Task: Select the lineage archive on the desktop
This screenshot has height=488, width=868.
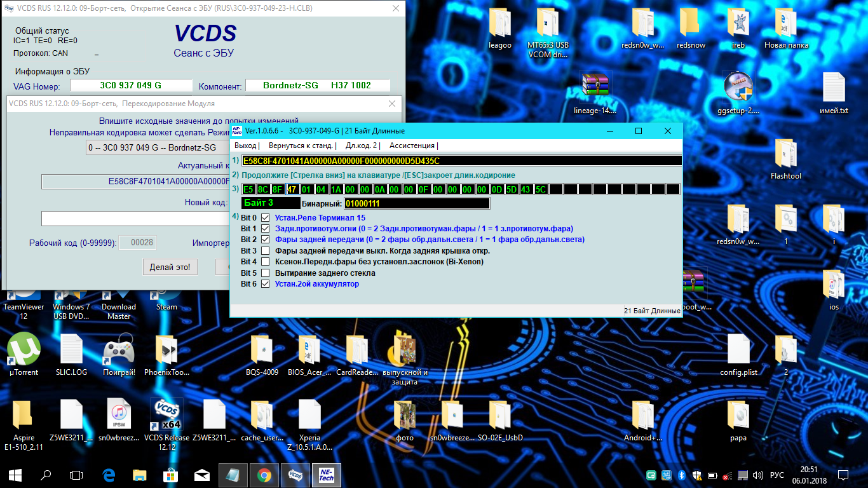Action: [595, 87]
